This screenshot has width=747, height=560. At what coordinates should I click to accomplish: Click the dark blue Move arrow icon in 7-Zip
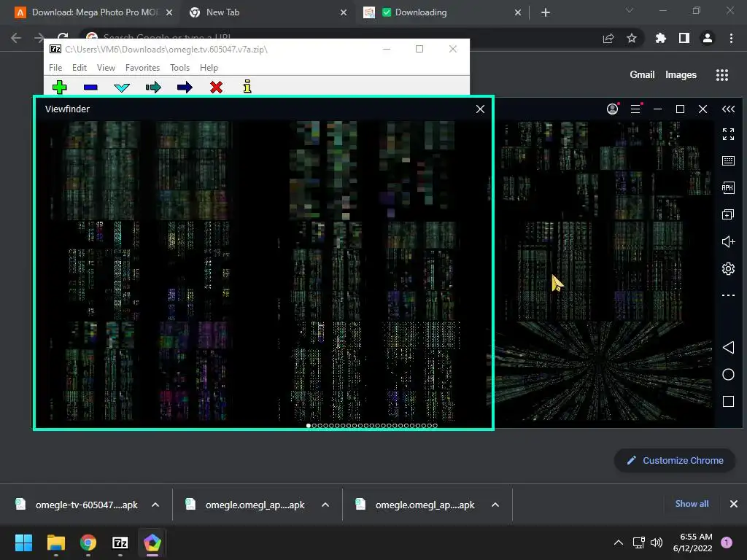click(x=185, y=87)
